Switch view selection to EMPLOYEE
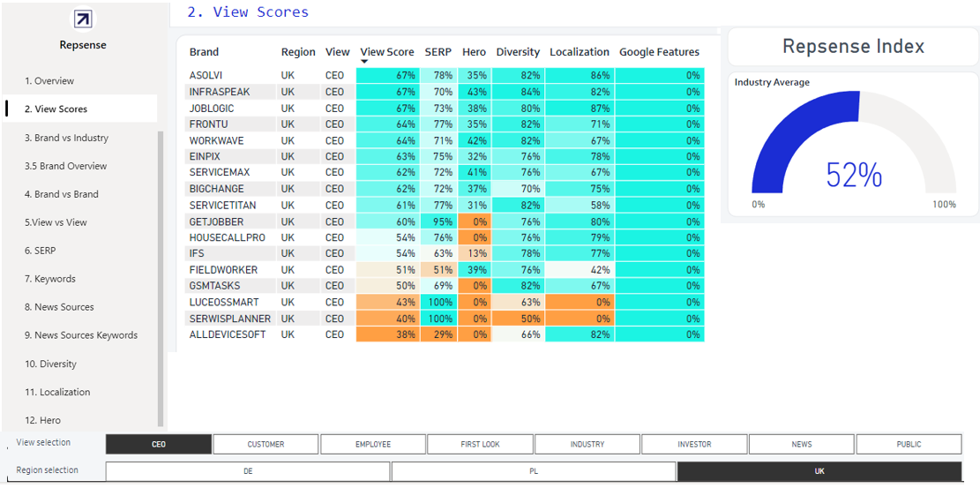This screenshot has width=980, height=488. pos(373,444)
